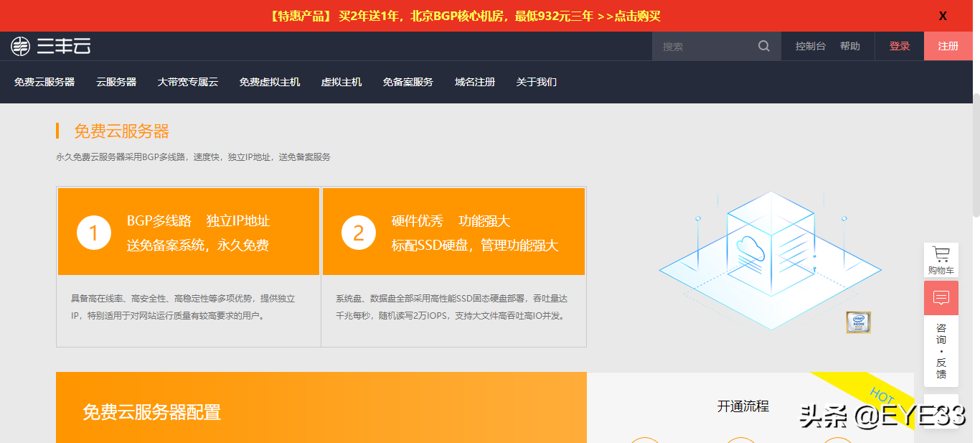
Task: Open the 控制台 console link
Action: 811,46
